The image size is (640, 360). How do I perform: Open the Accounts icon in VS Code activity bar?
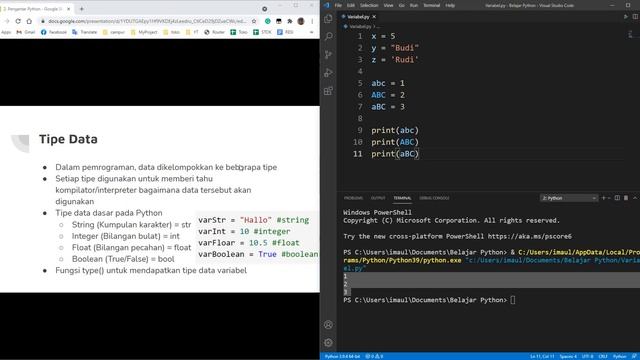click(x=328, y=325)
